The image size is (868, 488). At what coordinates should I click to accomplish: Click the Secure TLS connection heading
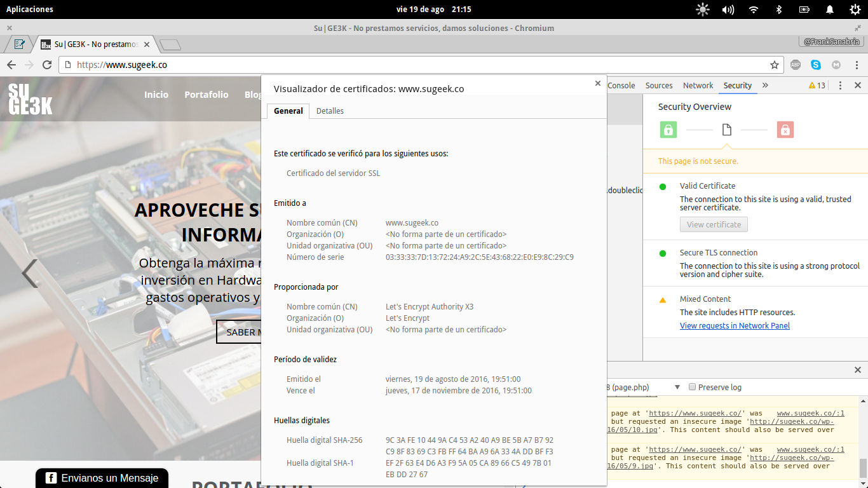click(x=719, y=252)
